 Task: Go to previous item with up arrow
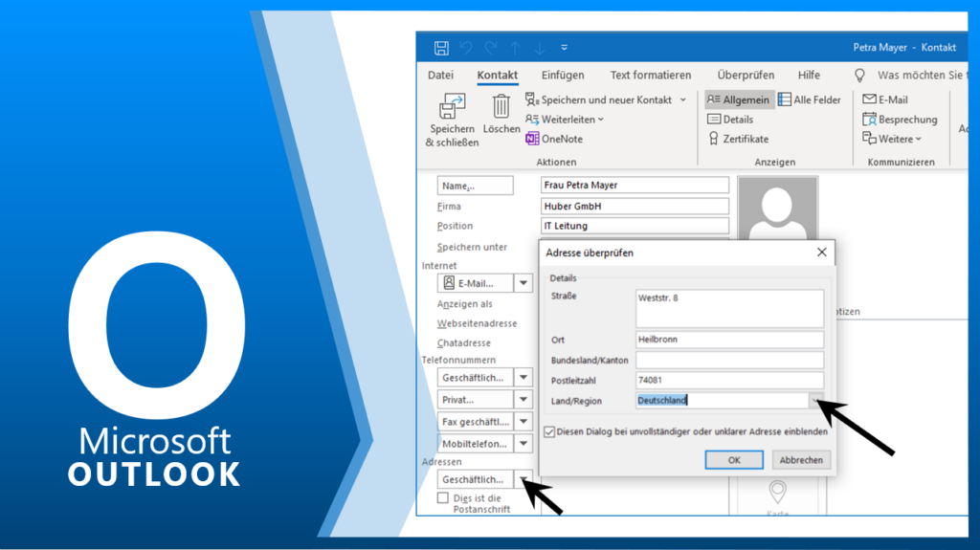pyautogui.click(x=515, y=48)
